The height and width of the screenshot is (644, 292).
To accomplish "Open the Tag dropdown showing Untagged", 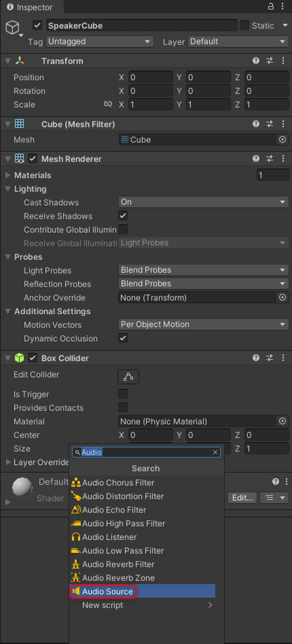I will [x=100, y=42].
